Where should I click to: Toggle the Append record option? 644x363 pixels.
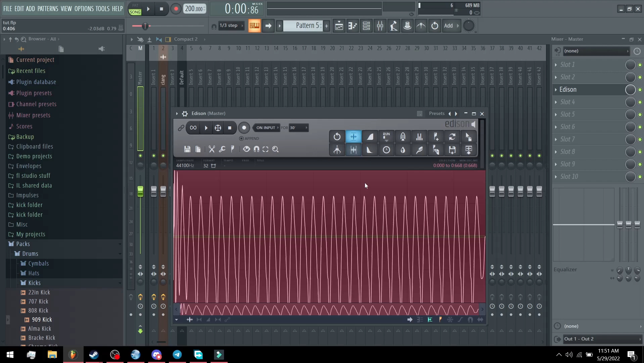249,138
